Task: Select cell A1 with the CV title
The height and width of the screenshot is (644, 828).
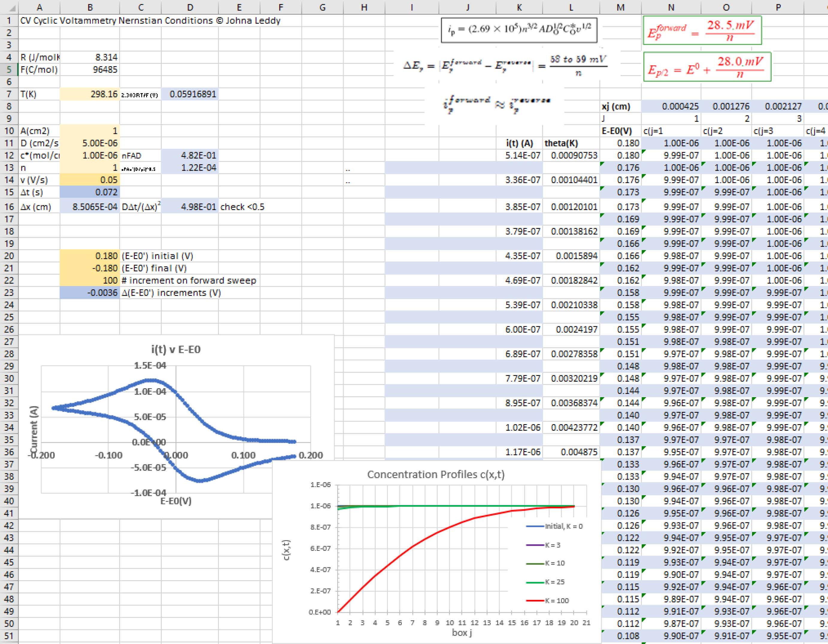Action: (x=150, y=20)
